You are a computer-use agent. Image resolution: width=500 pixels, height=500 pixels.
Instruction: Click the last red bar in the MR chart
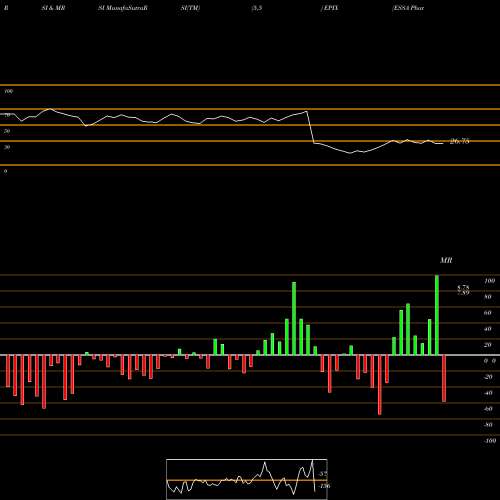pos(444,378)
